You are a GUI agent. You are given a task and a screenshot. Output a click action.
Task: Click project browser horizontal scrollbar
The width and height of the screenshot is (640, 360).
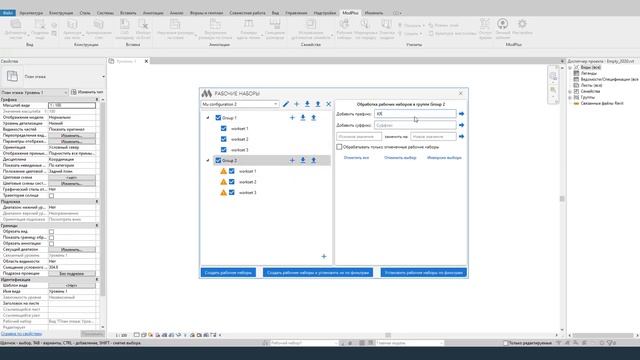(603, 336)
